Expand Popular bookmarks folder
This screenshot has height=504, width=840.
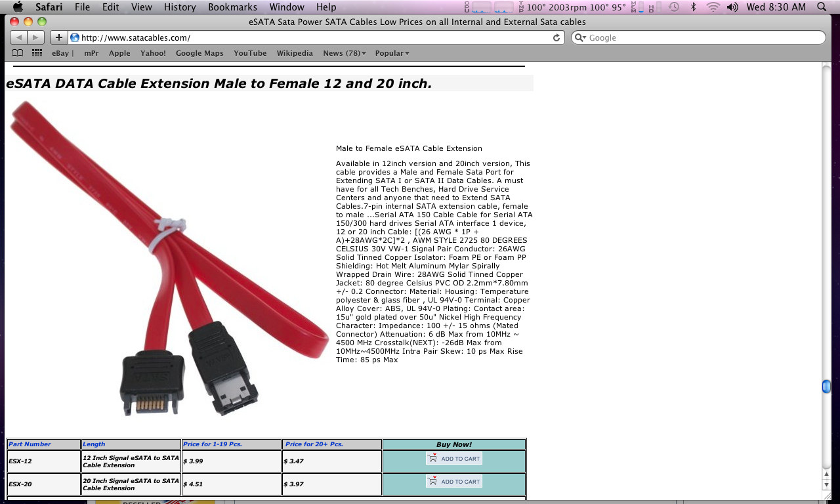click(392, 53)
